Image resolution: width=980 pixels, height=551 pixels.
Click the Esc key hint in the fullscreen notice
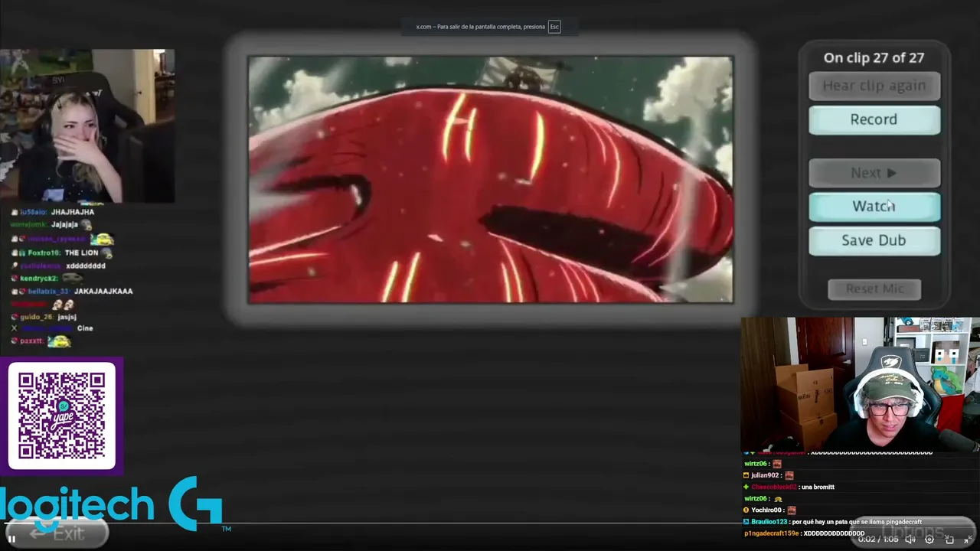click(x=554, y=27)
